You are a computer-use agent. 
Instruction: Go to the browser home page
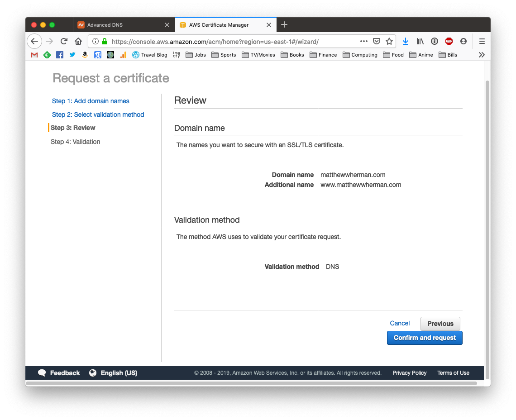pyautogui.click(x=78, y=41)
